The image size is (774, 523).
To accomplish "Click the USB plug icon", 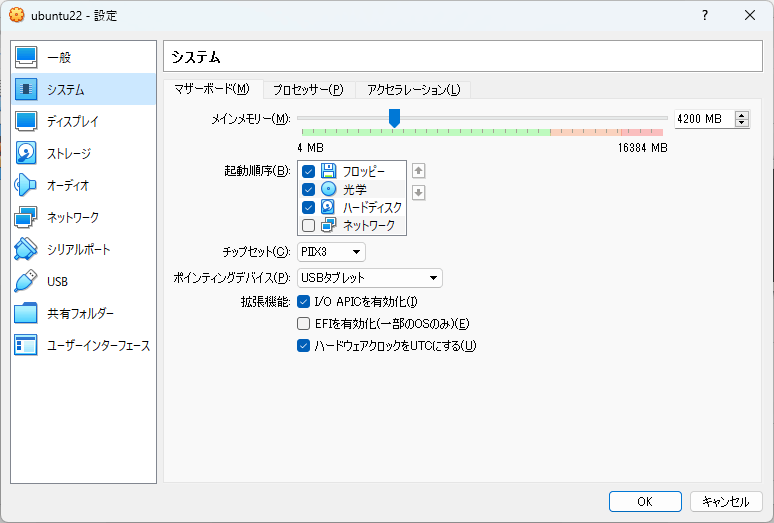I will (26, 281).
